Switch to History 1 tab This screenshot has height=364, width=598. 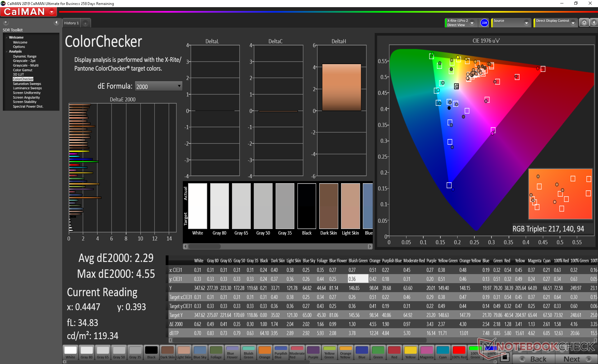(x=71, y=23)
